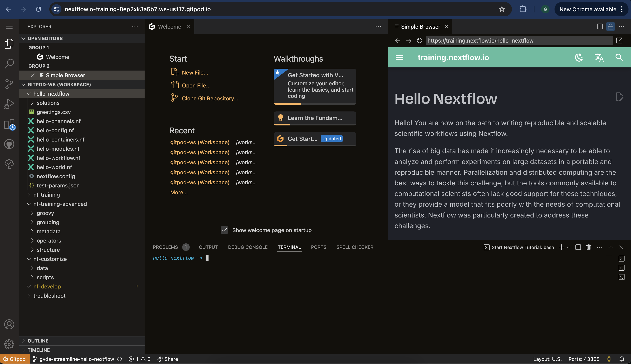Expand the nf-training folder
The image size is (631, 364).
click(82, 195)
